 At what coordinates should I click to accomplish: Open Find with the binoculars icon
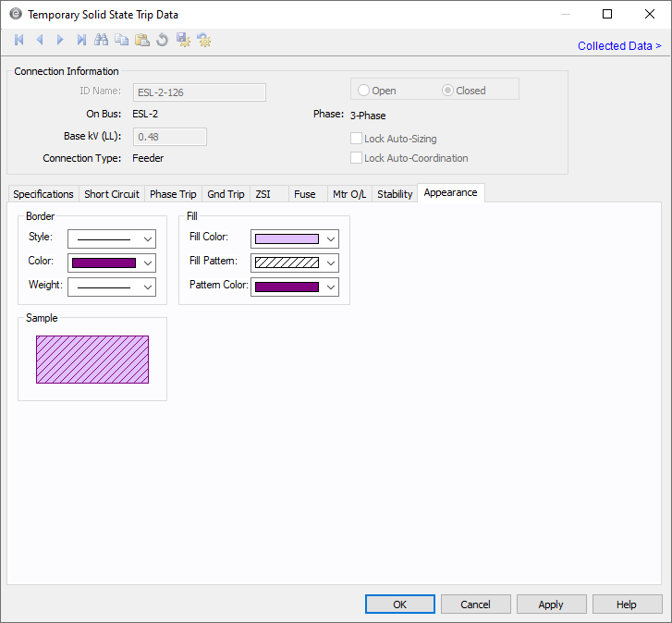click(102, 40)
